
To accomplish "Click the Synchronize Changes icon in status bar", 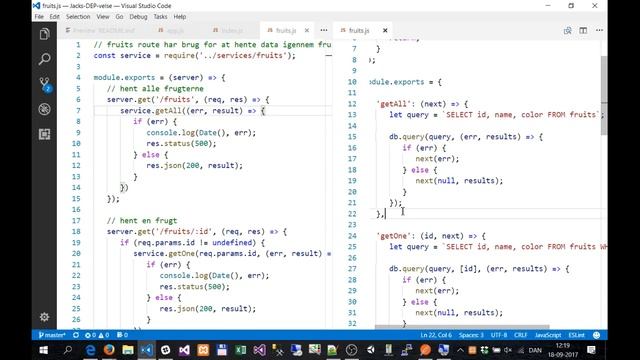I will point(76,335).
